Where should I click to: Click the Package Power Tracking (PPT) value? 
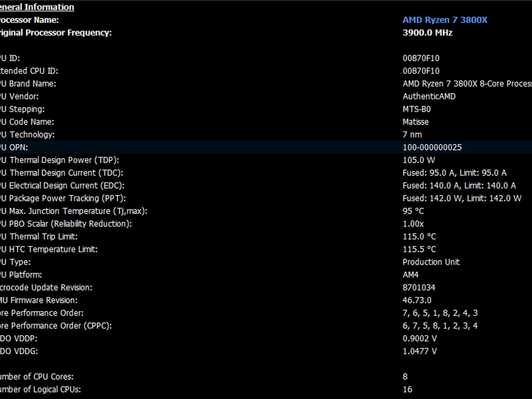point(462,198)
